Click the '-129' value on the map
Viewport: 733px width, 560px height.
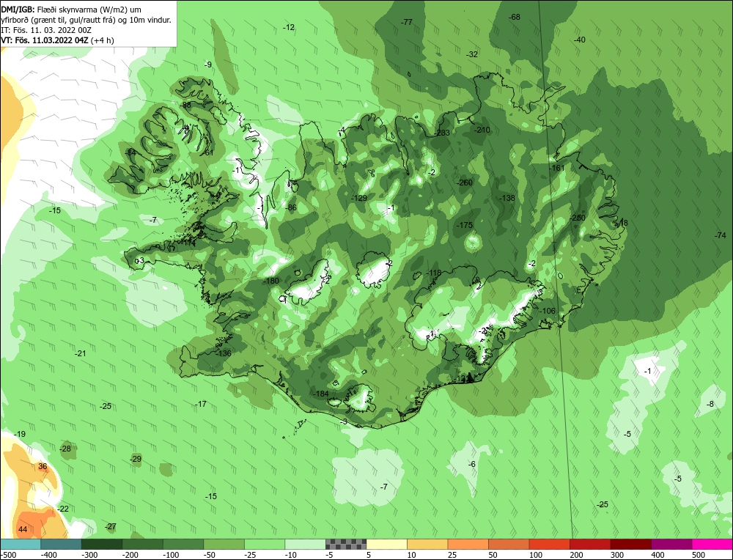coord(359,198)
